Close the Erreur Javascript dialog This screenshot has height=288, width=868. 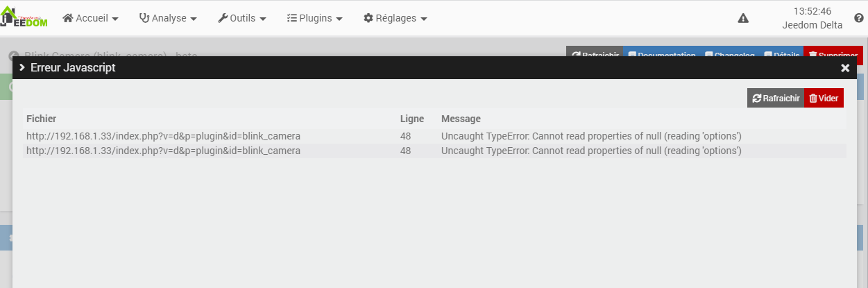coord(845,68)
